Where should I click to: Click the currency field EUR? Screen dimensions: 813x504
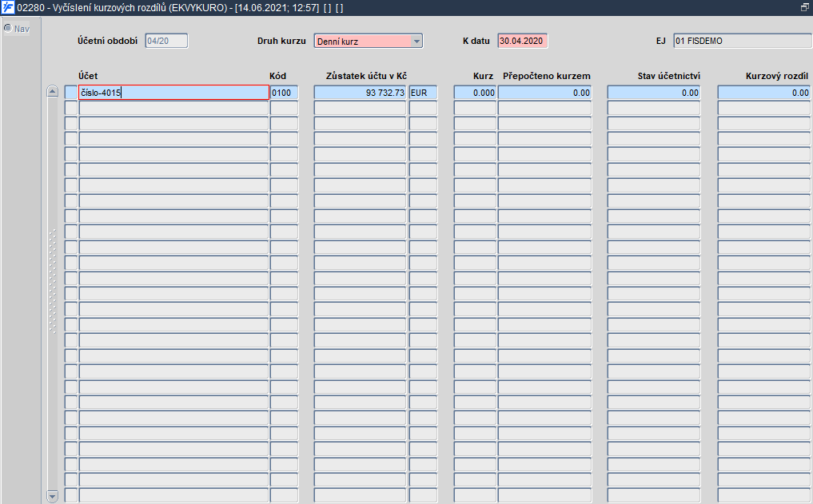tap(423, 93)
